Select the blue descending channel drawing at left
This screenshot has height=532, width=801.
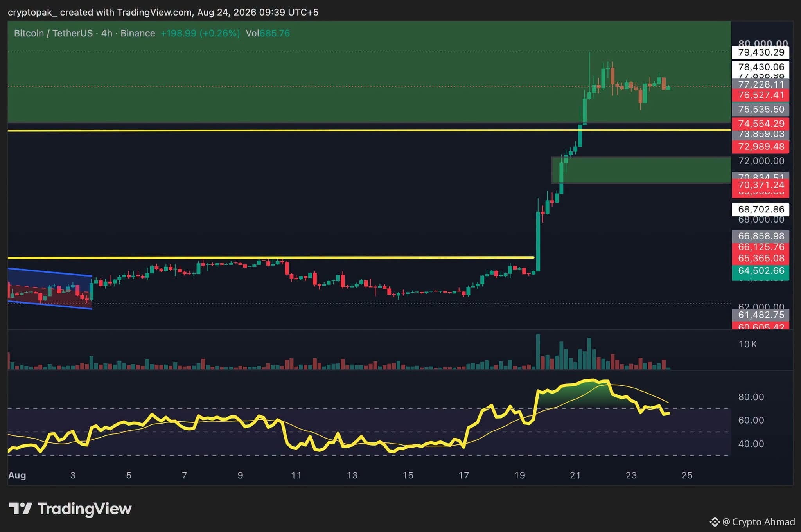(50, 289)
